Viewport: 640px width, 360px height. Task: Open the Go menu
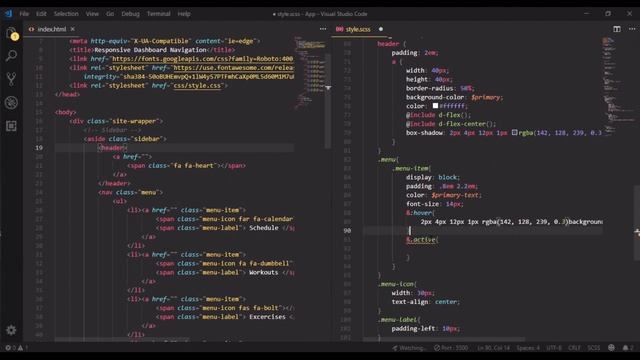pyautogui.click(x=110, y=13)
